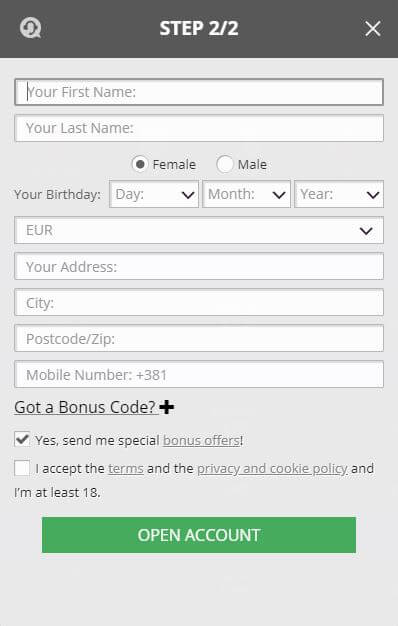The height and width of the screenshot is (626, 398).
Task: Focus the Your First Name field
Action: pos(199,92)
